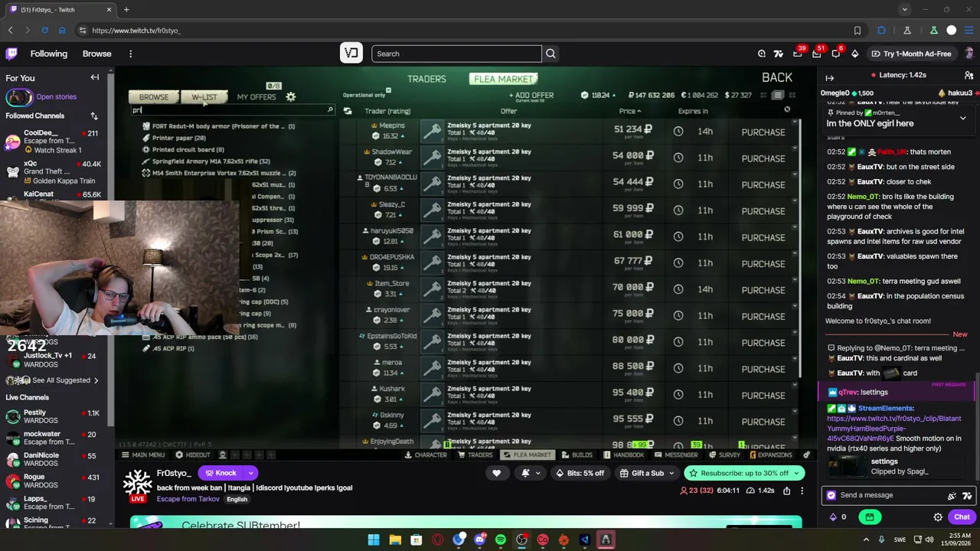The height and width of the screenshot is (551, 980).
Task: Open HANDBOOK in the game bottom menu
Action: 623,455
